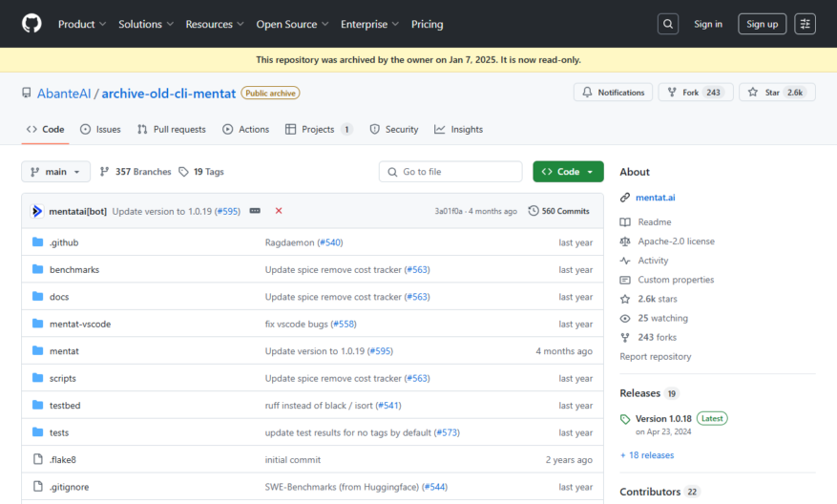Open the .github folder
The width and height of the screenshot is (837, 504).
[x=64, y=242]
